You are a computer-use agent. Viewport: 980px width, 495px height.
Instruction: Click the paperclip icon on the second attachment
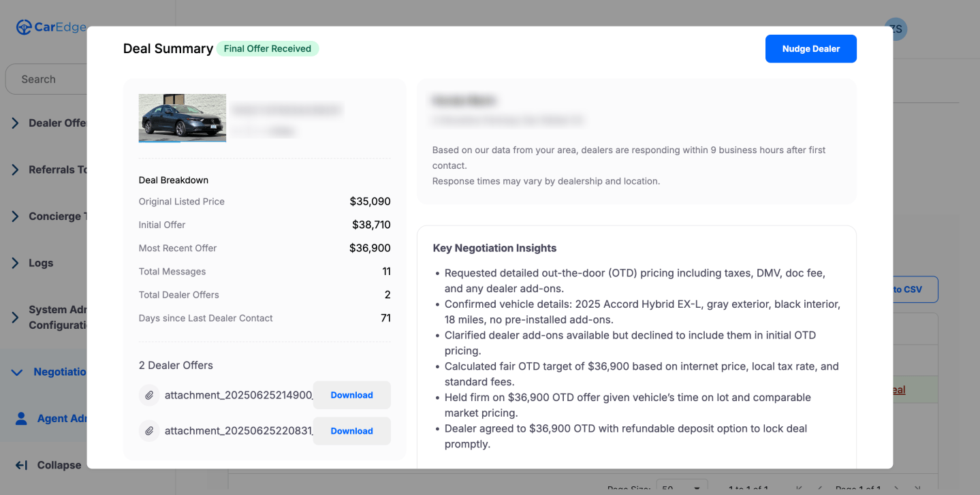[x=149, y=430]
